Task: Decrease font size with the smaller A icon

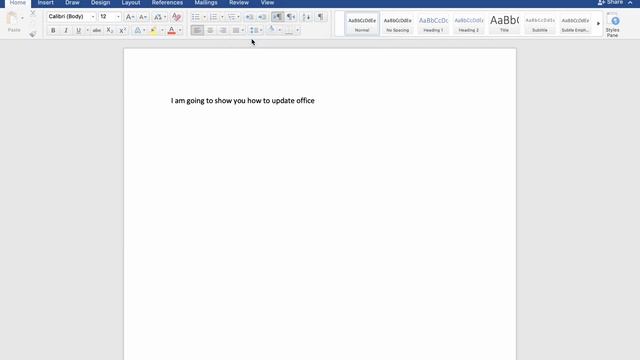Action: tap(143, 17)
